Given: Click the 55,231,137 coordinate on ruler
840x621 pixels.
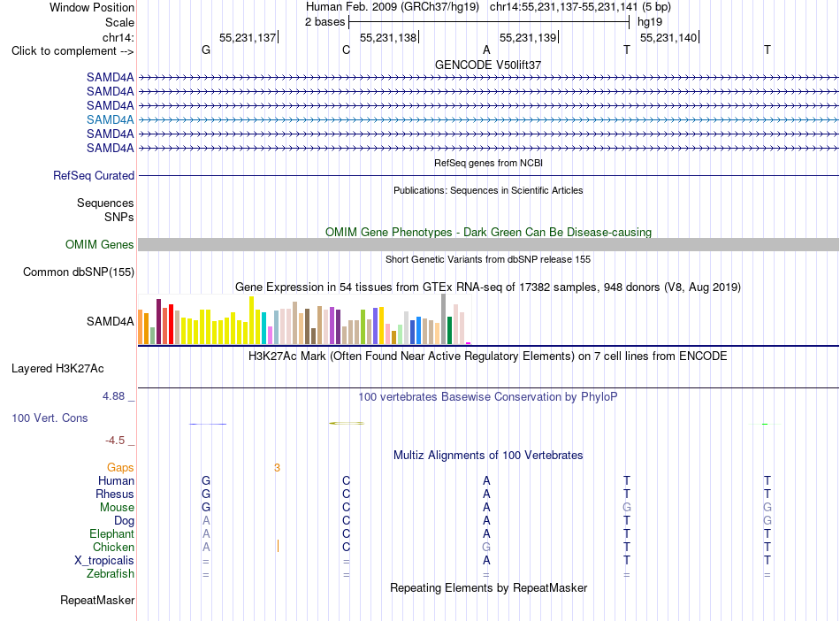Looking at the screenshot, I should pos(248,37).
